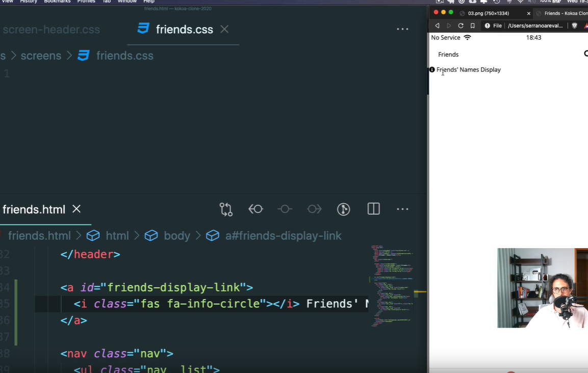
Task: Expand the friends.css breadcrumb item
Action: pyautogui.click(x=124, y=56)
